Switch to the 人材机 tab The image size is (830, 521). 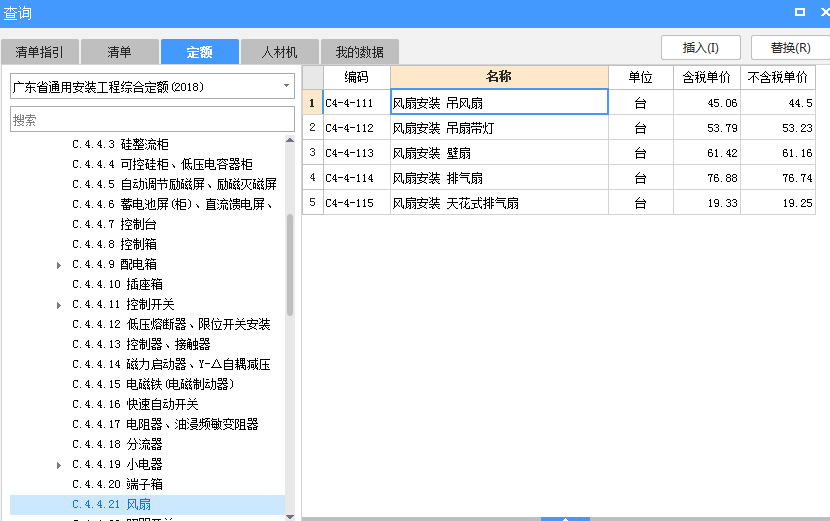pyautogui.click(x=279, y=52)
